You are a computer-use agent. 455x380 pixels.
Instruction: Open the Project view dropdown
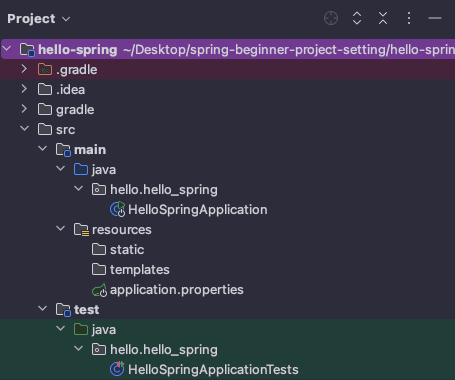pos(39,19)
